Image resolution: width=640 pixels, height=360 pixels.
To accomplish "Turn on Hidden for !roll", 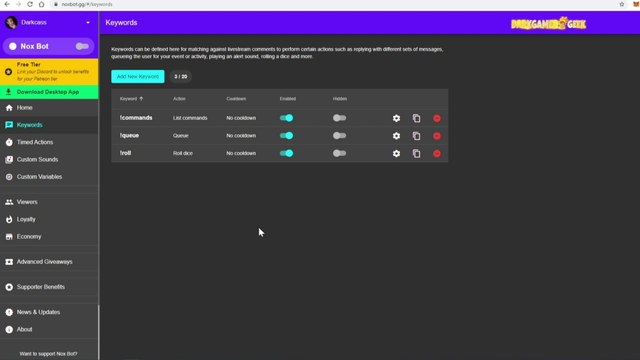I will pos(340,153).
